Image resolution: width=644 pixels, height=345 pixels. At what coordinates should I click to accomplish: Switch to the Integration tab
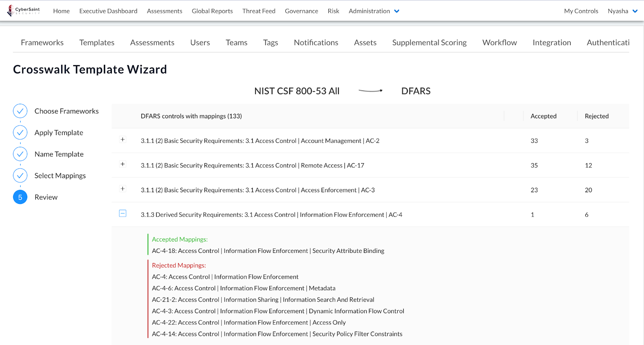552,42
